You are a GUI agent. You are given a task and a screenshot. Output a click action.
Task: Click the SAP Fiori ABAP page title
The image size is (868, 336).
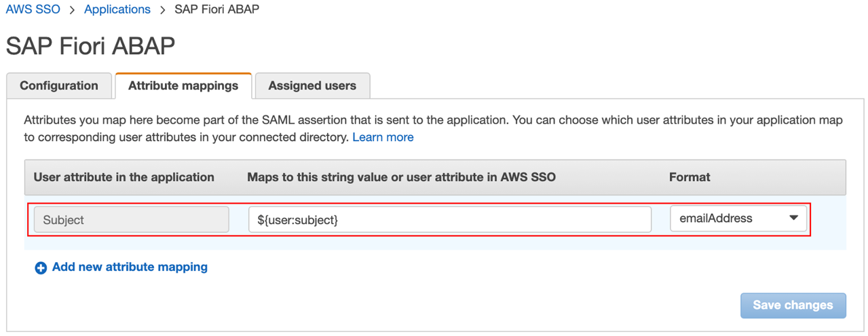pos(90,46)
